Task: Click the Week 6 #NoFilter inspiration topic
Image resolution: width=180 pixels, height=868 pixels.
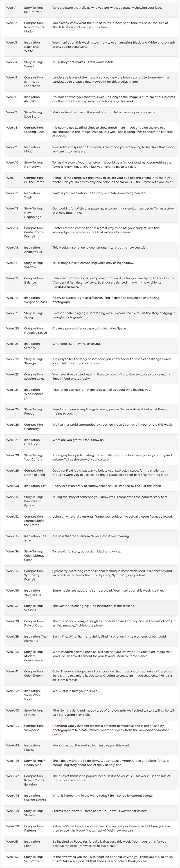Action: (x=32, y=99)
